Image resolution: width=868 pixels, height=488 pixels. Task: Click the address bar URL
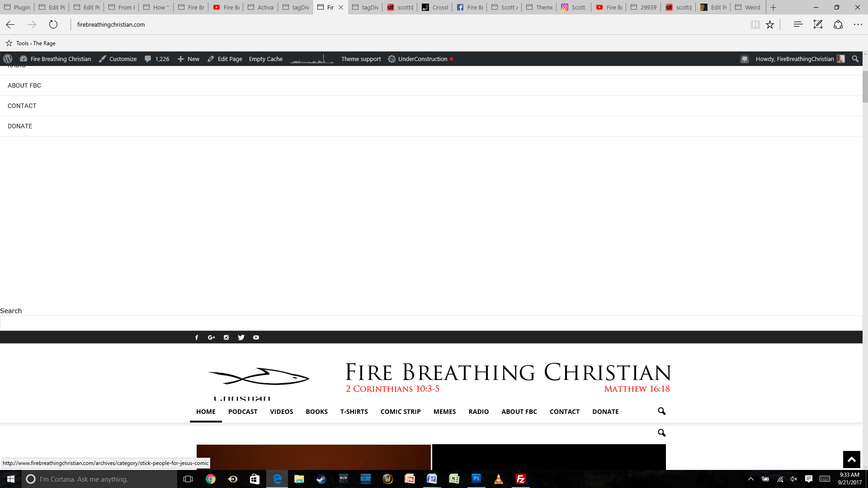click(x=111, y=24)
